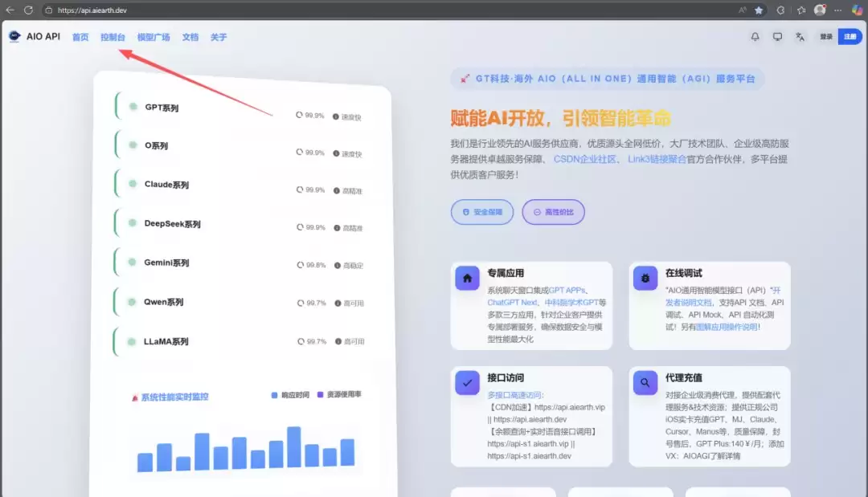Viewport: 868px width, 497px height.
Task: Select the O系列 row label
Action: (x=156, y=145)
